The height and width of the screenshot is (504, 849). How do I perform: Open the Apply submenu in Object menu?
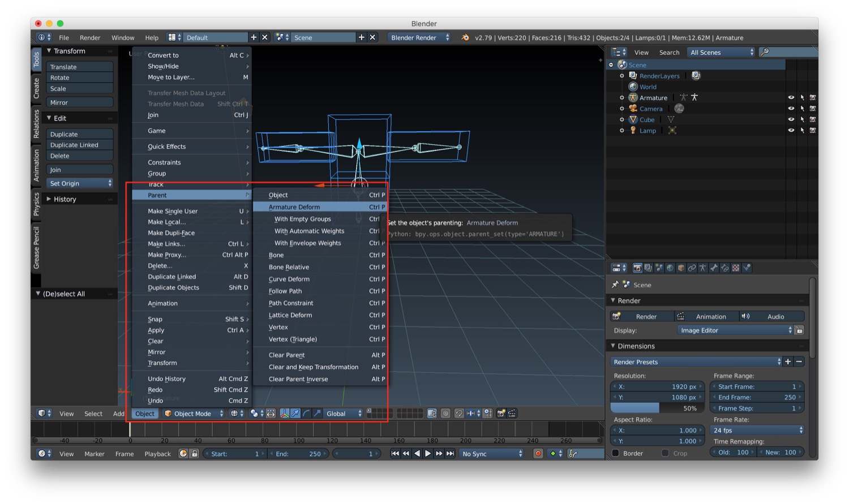(x=192, y=330)
